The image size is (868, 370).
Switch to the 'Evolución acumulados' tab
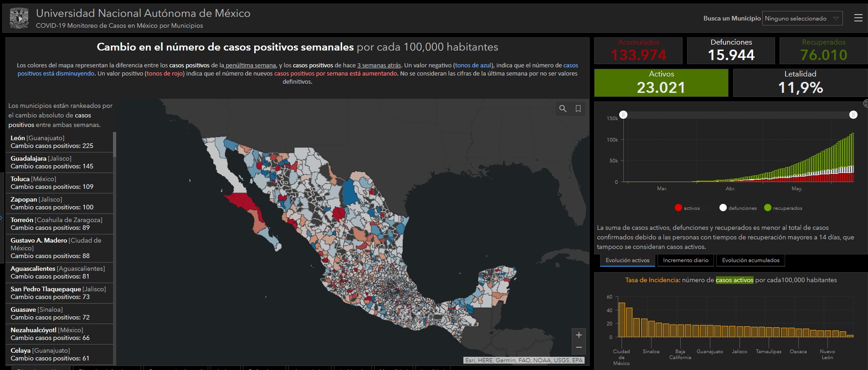750,260
